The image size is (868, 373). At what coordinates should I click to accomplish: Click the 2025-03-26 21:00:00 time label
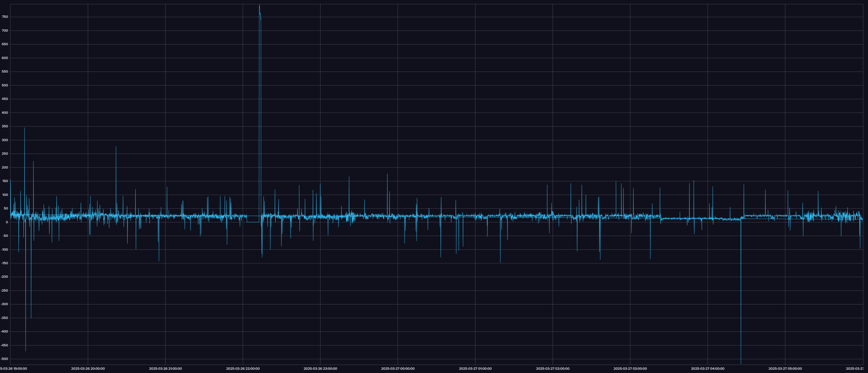tap(165, 369)
